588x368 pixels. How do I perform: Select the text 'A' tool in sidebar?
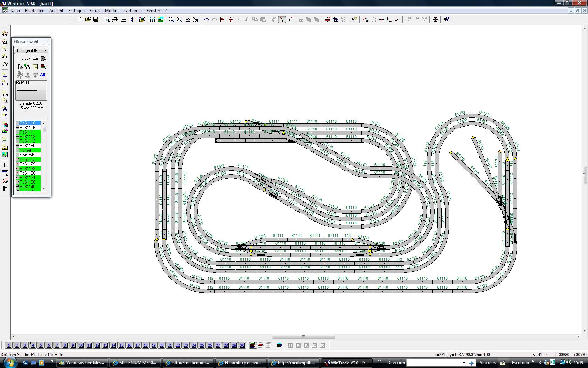[5, 109]
